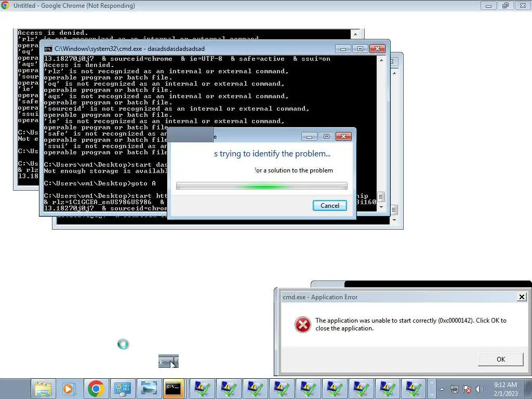Image resolution: width=532 pixels, height=399 pixels.
Task: Click the taskbar row up arrow
Action: pos(432,383)
